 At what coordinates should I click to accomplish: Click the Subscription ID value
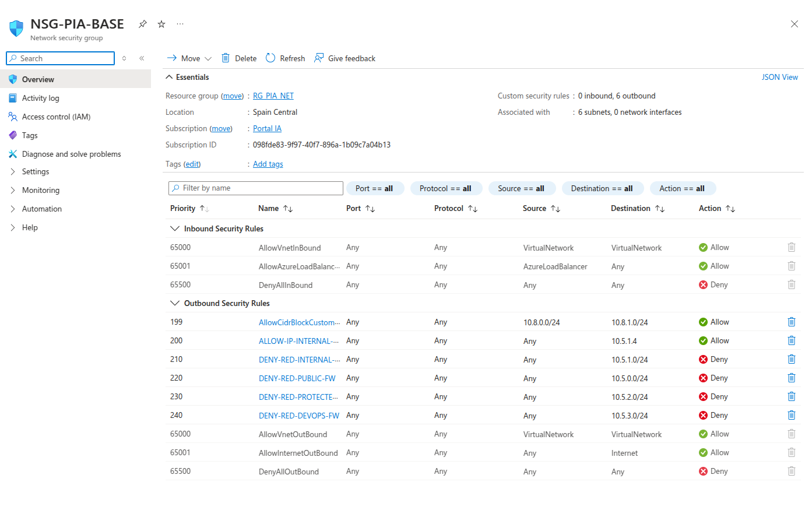point(322,145)
